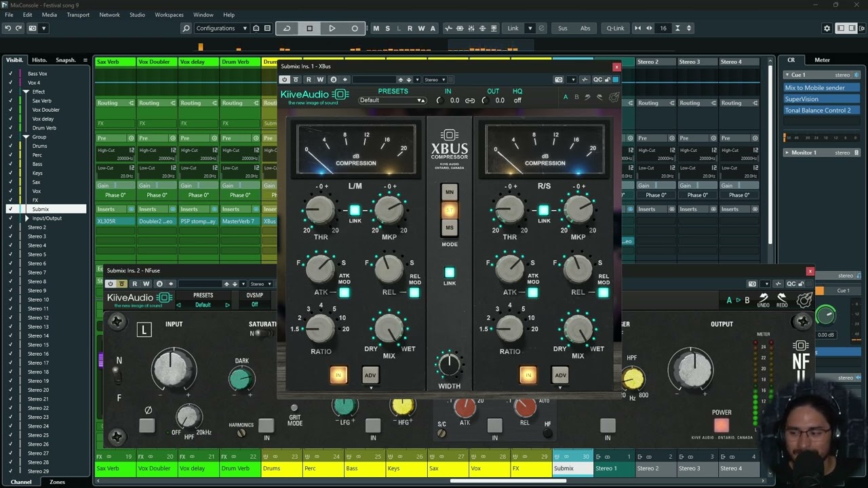Switch to the Histo. tab
This screenshot has width=868, height=488.
[x=39, y=60]
